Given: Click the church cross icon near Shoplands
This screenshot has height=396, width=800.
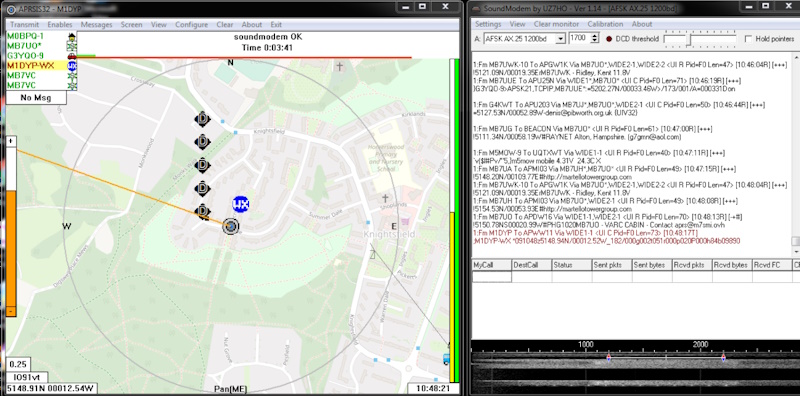Looking at the screenshot, I should (x=385, y=198).
